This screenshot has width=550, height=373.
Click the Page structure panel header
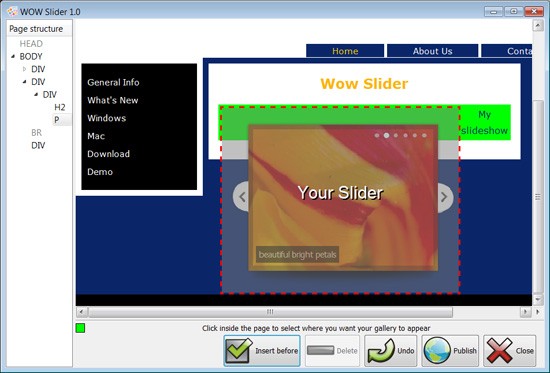[x=39, y=29]
